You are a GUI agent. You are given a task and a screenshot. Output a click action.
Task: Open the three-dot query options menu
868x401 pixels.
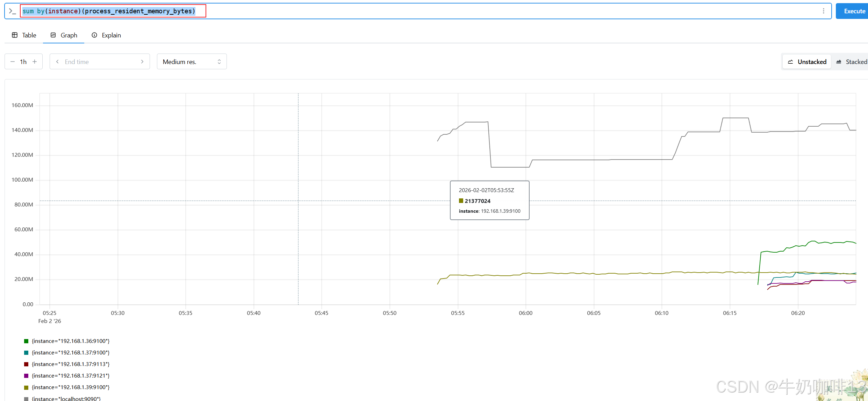click(x=824, y=11)
